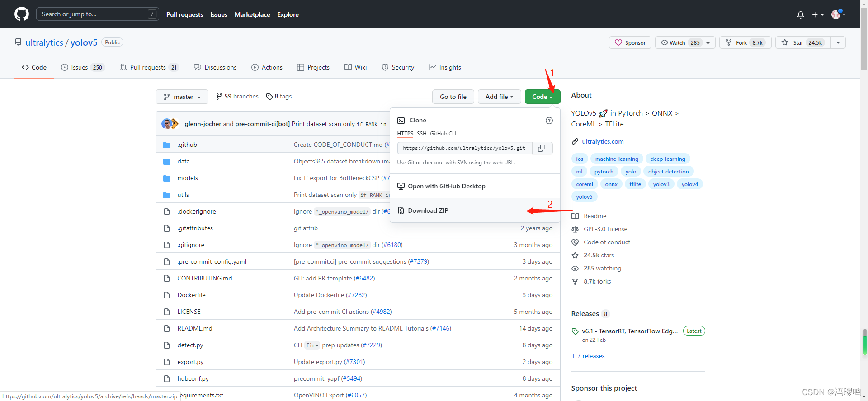Open the Issues tab
Screen dimensions: 868x401
[x=83, y=67]
